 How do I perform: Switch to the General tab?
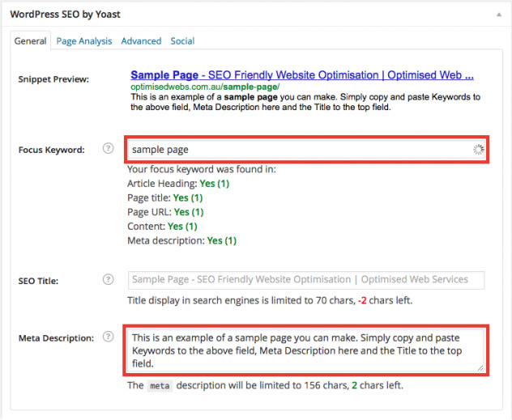31,41
